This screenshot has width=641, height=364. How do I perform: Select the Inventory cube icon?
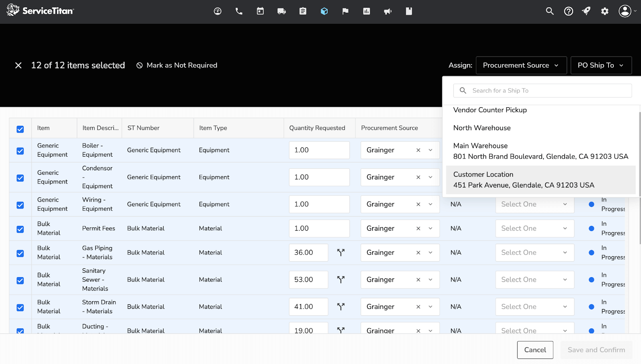[x=324, y=11]
